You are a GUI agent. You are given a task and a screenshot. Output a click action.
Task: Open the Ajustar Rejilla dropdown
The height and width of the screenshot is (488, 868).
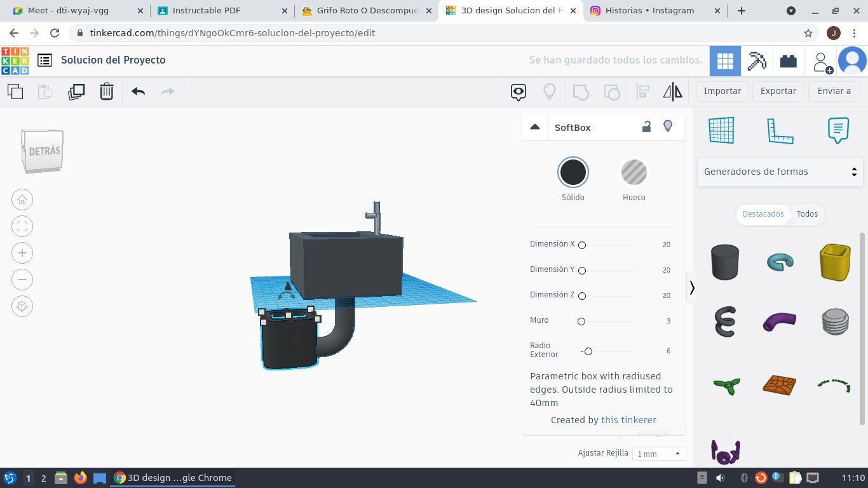pyautogui.click(x=658, y=454)
